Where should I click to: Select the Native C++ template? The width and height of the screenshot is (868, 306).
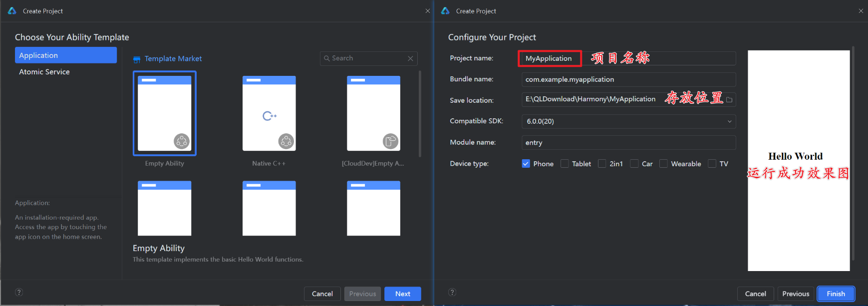click(269, 113)
